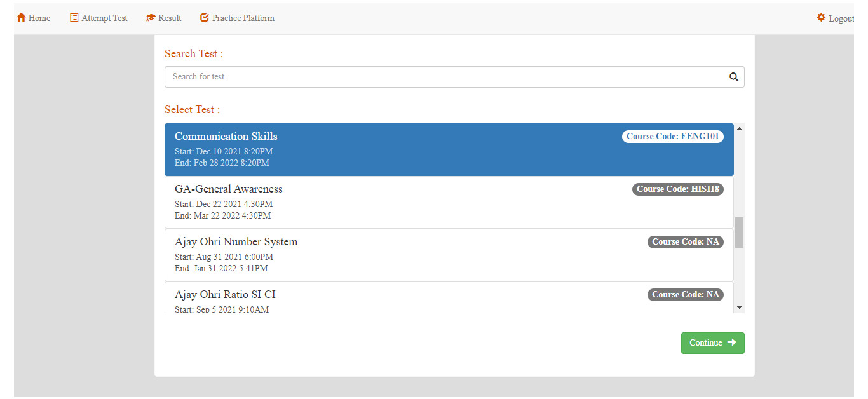Click the arrow icon on Continue button

(732, 342)
